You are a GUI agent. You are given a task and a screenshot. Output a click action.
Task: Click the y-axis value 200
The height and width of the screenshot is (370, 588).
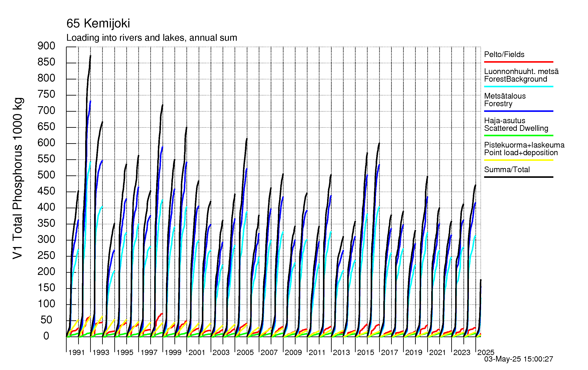46,272
